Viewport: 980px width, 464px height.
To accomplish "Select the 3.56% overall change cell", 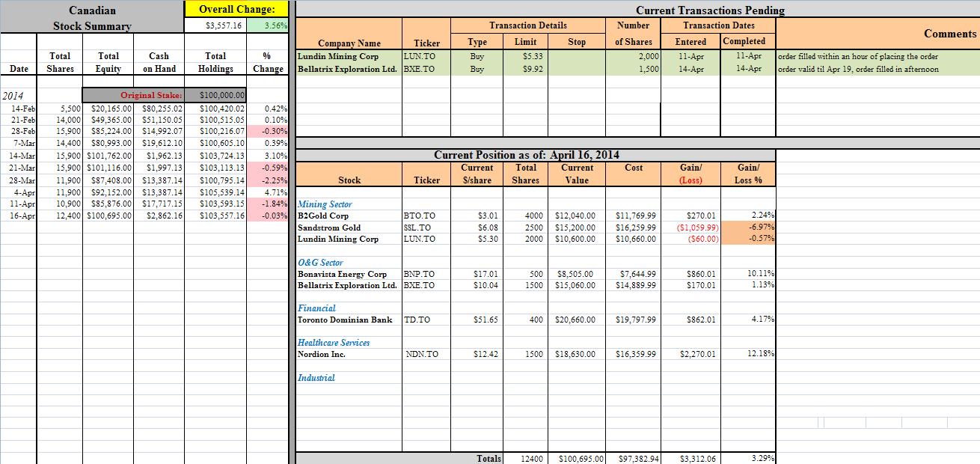I will [x=266, y=25].
